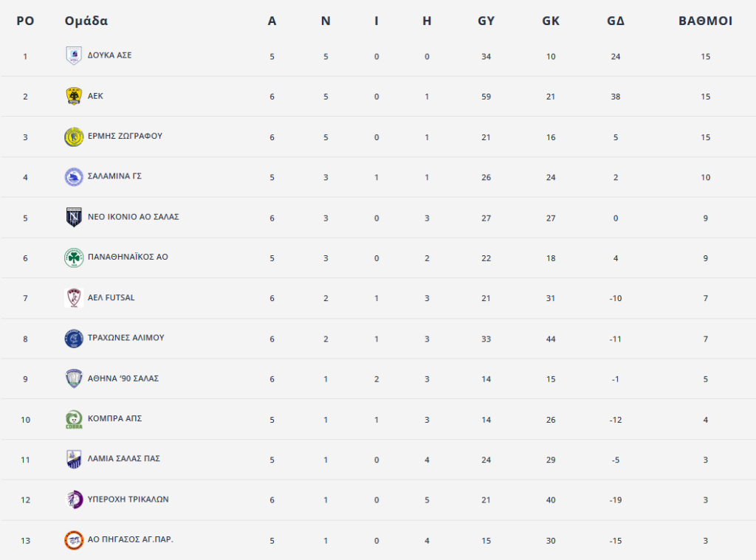Click the Ομάδα column header
This screenshot has height=560, width=756.
(86, 21)
